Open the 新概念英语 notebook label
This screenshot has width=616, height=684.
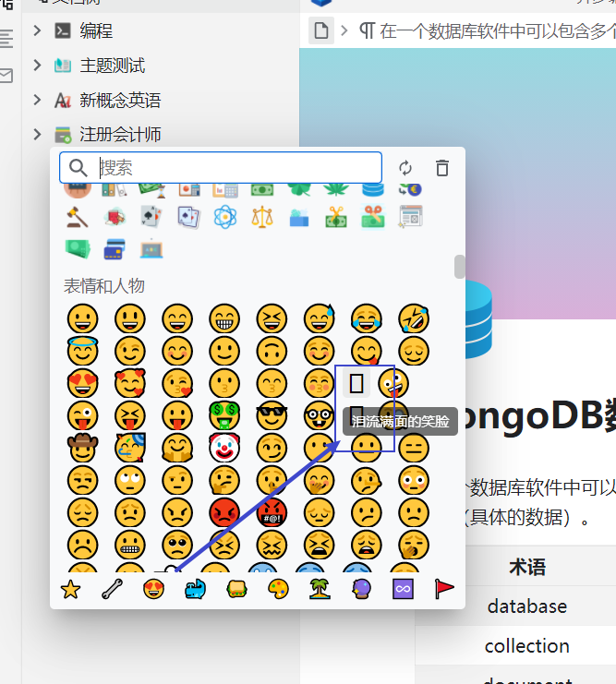[120, 101]
